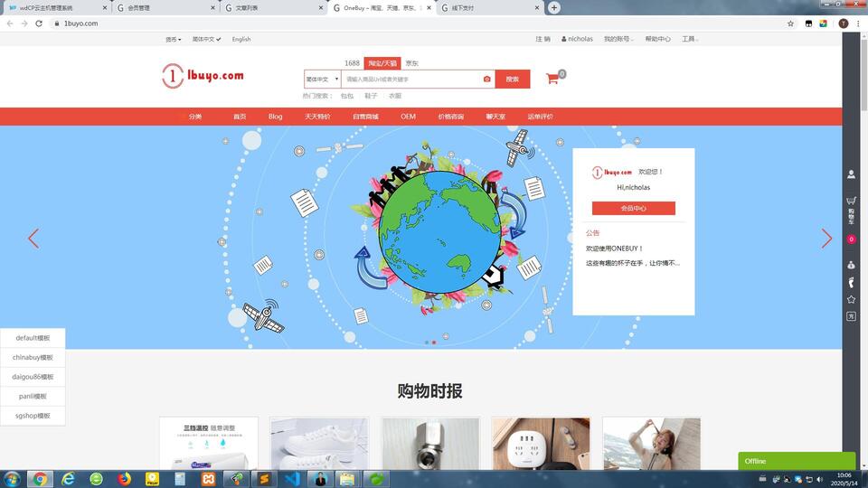Open the 帮助中心 link
The image size is (868, 488).
tap(657, 39)
